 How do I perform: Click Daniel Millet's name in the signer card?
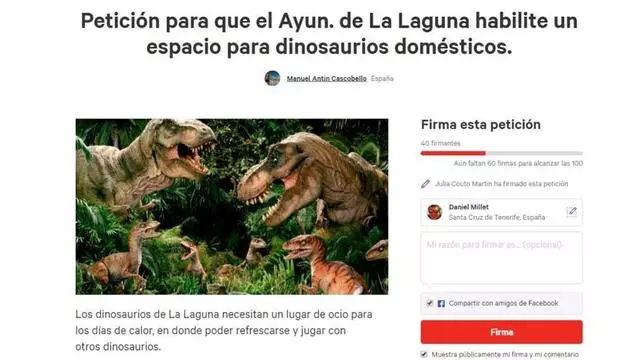pyautogui.click(x=469, y=207)
